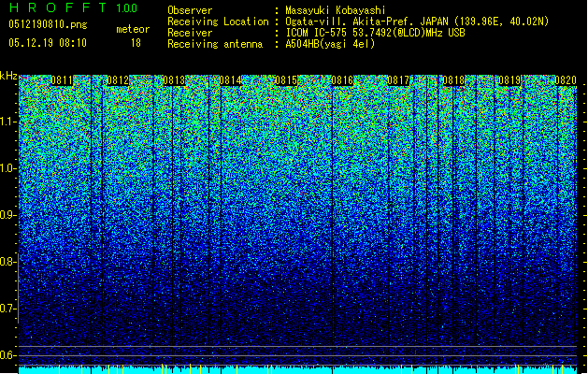Screen dimensions: 588x374
Task: Click the 0815 time marker
Action: [x=286, y=80]
